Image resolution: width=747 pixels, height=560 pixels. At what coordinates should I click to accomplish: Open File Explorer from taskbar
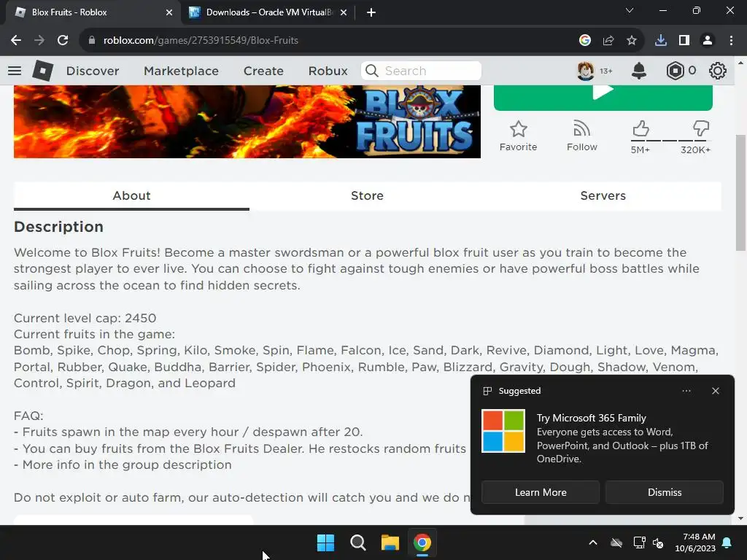coord(390,542)
